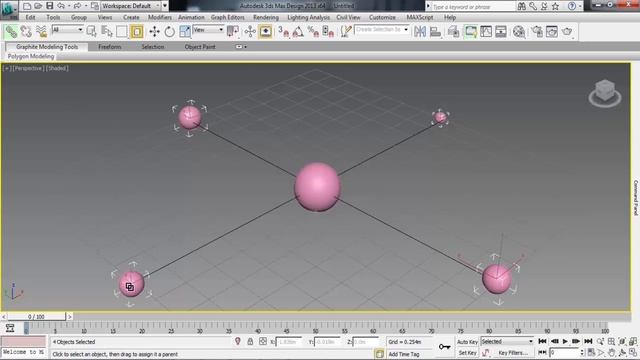Click the Align tool icon
The image size is (640, 360).
(435, 31)
